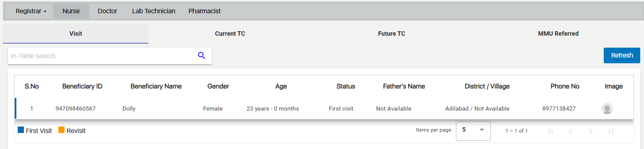Open the items per page dropdown
Screen dimensions: 644x149
(x=473, y=131)
